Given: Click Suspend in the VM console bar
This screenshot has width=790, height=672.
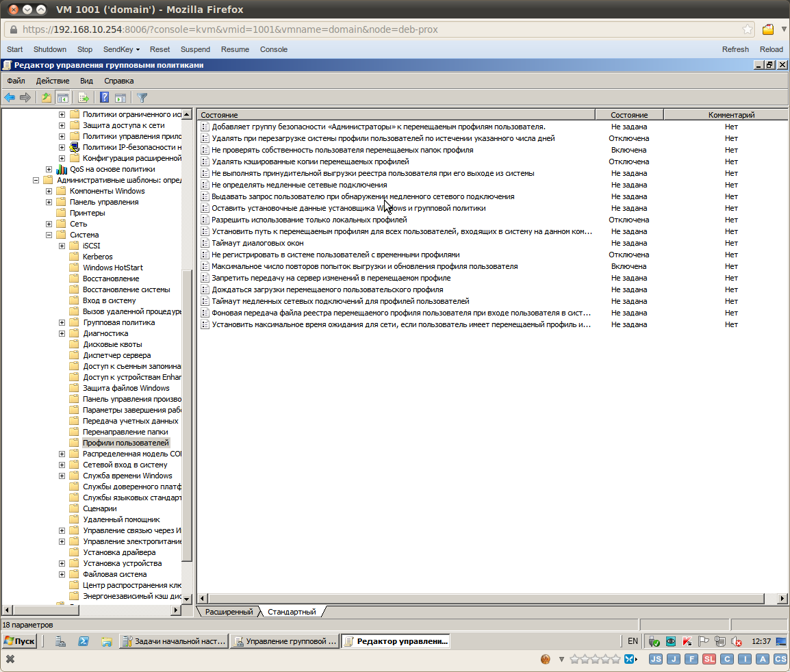Looking at the screenshot, I should coord(196,49).
